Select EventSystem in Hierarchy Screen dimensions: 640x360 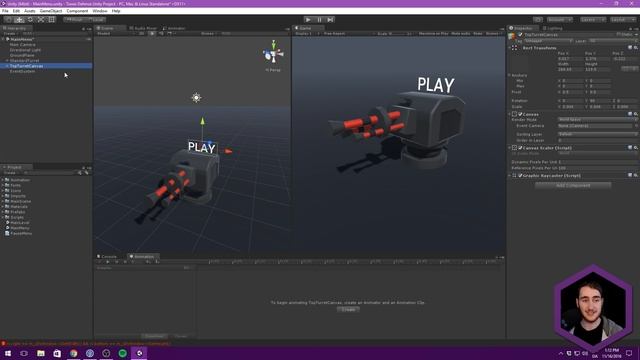(x=22, y=71)
